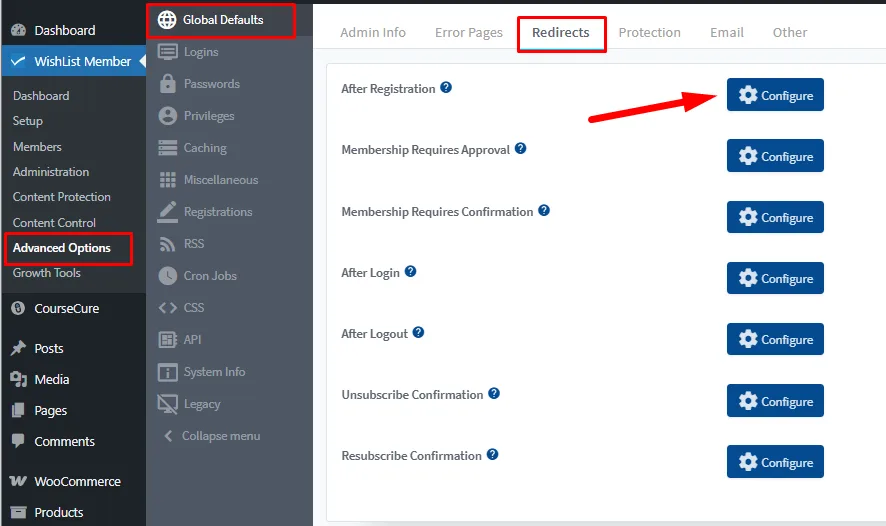Viewport: 886px width, 526px height.
Task: Click help icon beside Unsubscribe Confirmation
Action: tap(494, 393)
